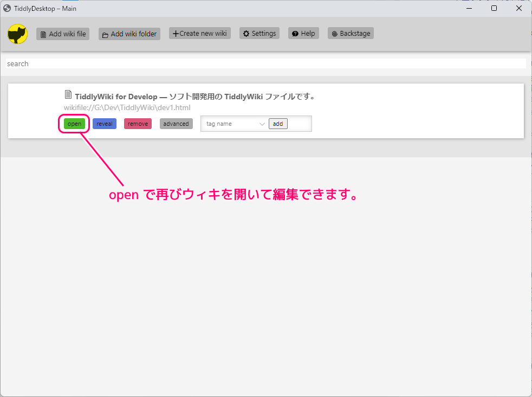The image size is (532, 397).
Task: Click the add button to attach a tag
Action: (x=278, y=124)
